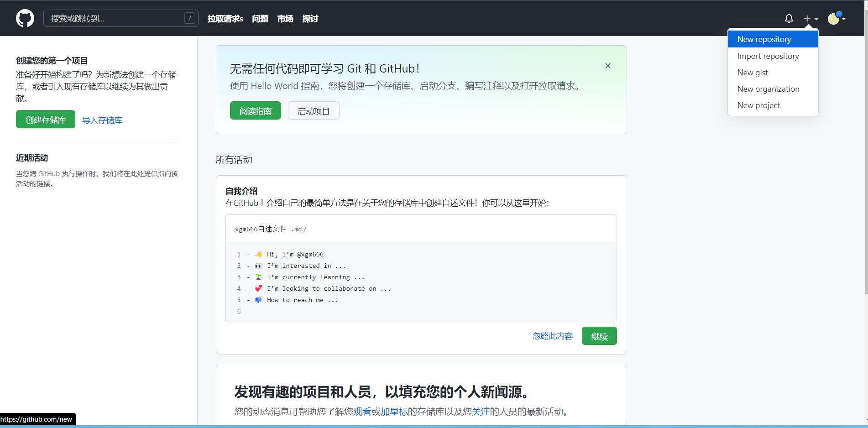Follow the 导入存储库 link

point(102,120)
